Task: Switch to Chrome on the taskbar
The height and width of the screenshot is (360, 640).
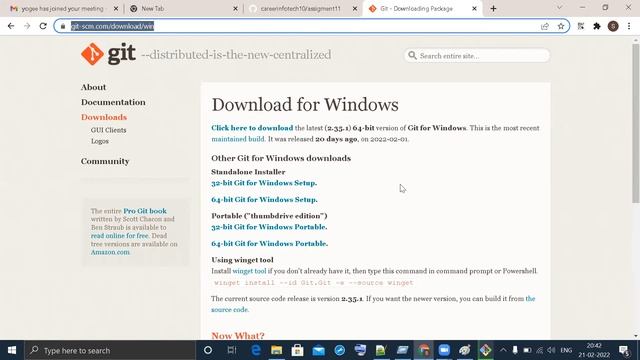Action: click(x=423, y=350)
